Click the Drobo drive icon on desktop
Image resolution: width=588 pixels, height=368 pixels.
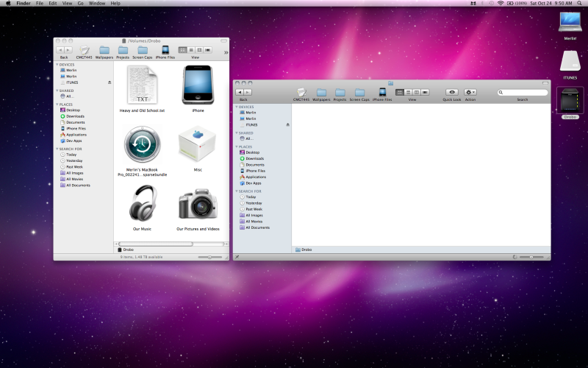click(570, 101)
